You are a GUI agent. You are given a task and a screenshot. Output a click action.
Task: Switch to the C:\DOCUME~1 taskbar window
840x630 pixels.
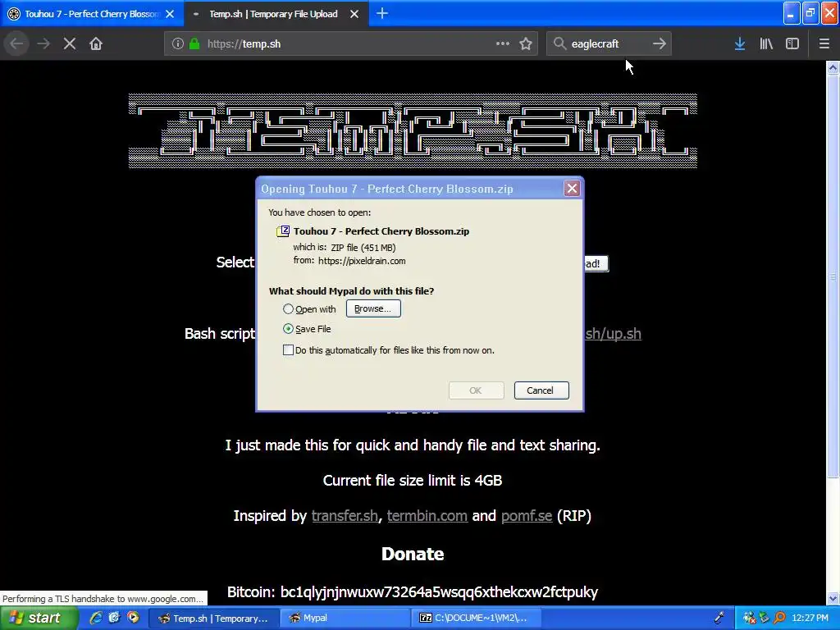click(476, 619)
